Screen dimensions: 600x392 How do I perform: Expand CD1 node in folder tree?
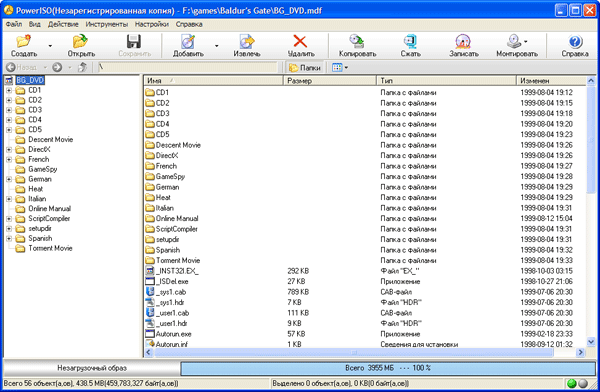click(9, 90)
